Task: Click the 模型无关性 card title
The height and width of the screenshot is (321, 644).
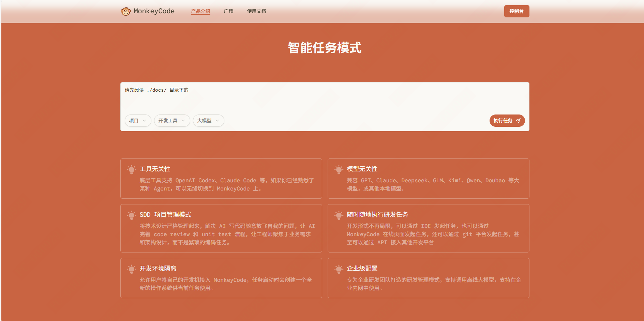Action: point(362,169)
